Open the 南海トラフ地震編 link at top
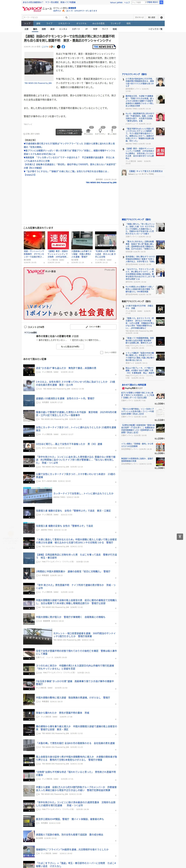Screen dimensions: 186x868 click(68, 2)
